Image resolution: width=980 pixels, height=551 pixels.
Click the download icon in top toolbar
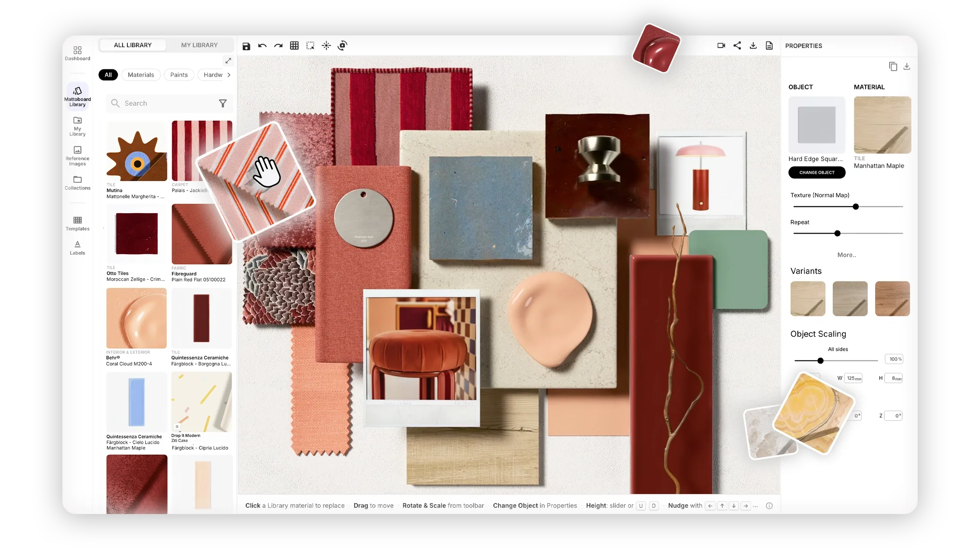pos(753,45)
